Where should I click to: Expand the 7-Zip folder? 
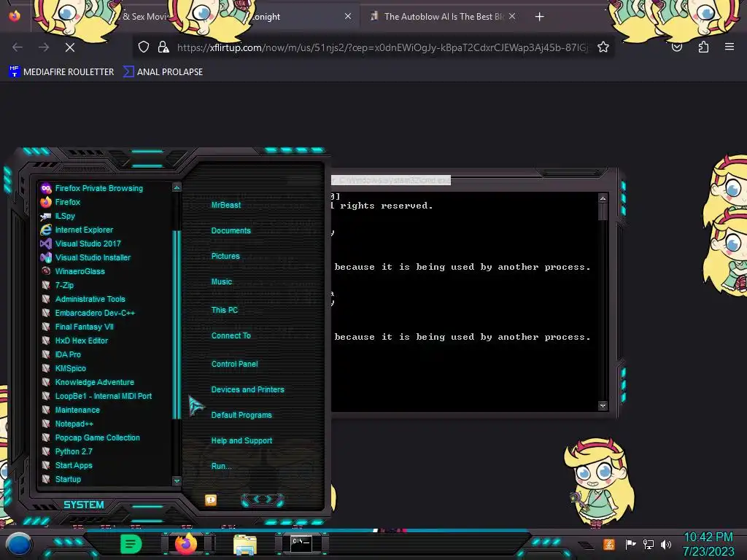[x=57, y=285]
